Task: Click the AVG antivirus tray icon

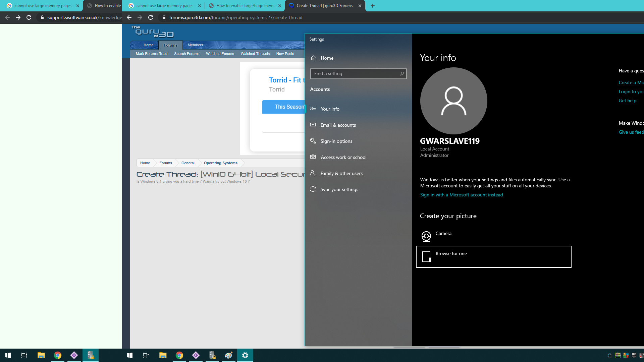Action: coord(626,355)
